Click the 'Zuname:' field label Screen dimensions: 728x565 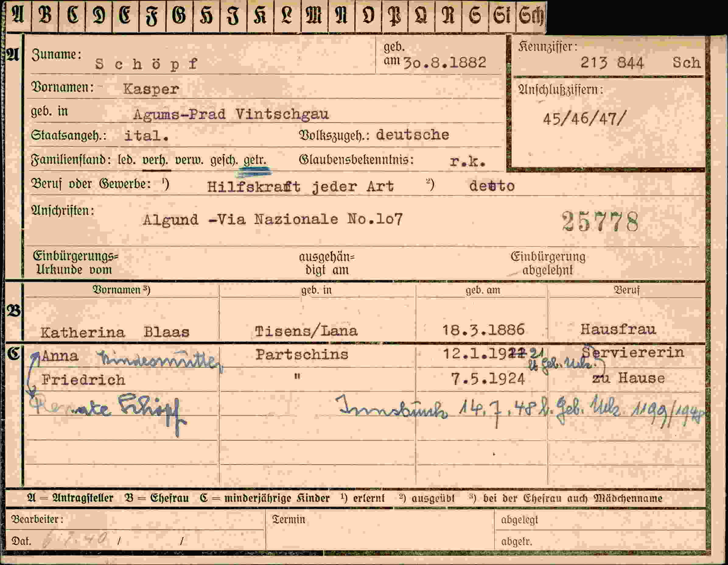pos(56,54)
